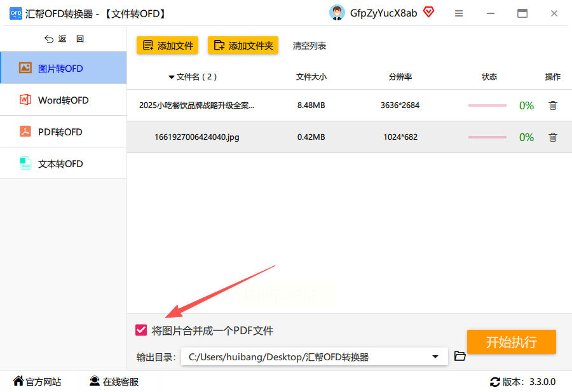572x392 pixels.
Task: Click the 图片转OFD picture icon
Action: coord(25,68)
